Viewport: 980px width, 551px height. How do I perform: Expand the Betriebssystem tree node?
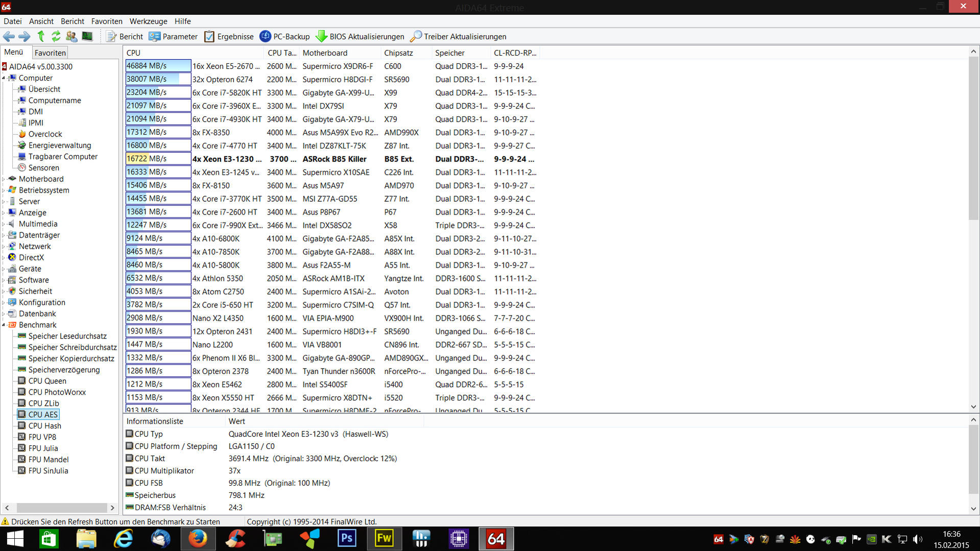click(x=4, y=190)
